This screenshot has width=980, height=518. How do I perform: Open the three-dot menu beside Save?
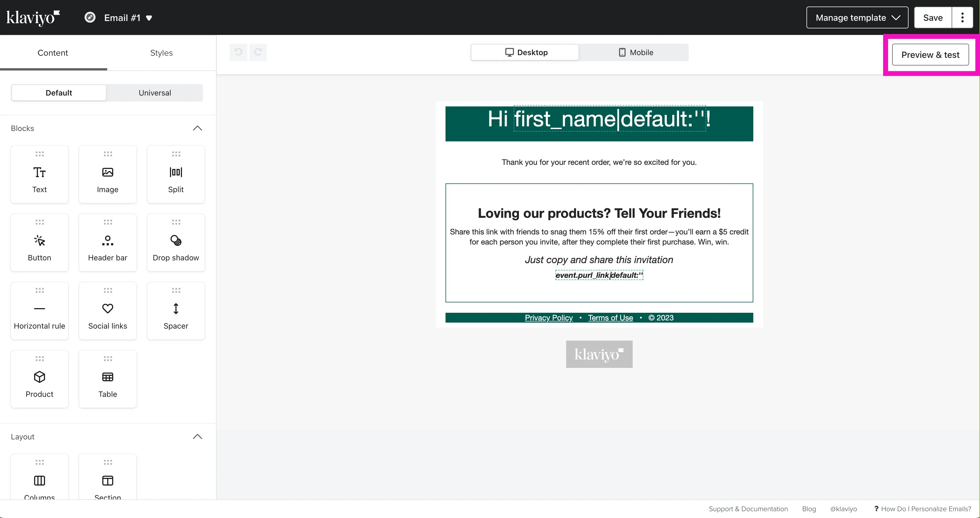963,17
